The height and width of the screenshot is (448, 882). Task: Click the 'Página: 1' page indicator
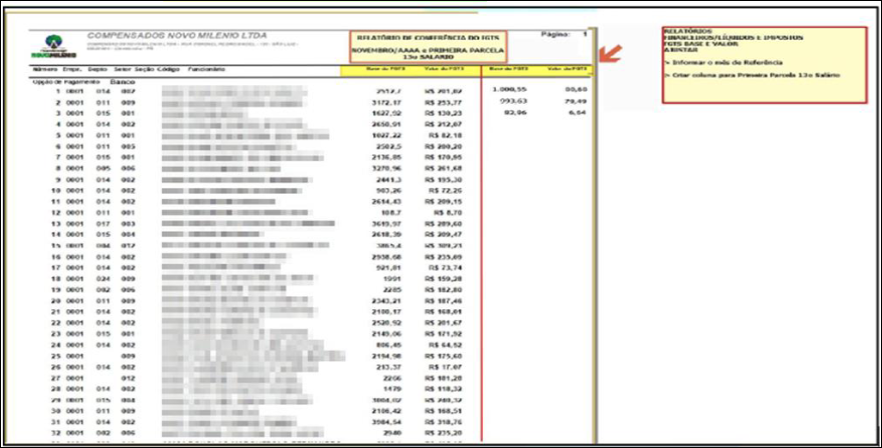coord(563,34)
